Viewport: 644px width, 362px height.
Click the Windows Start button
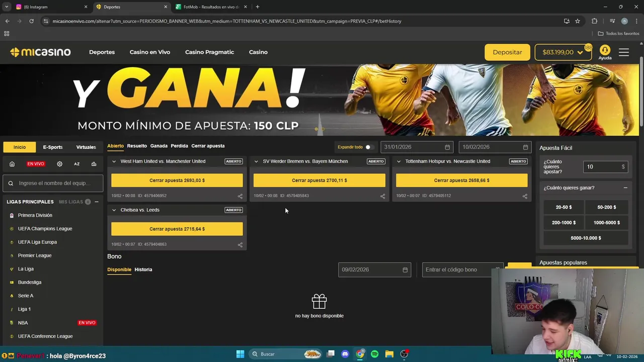240,354
